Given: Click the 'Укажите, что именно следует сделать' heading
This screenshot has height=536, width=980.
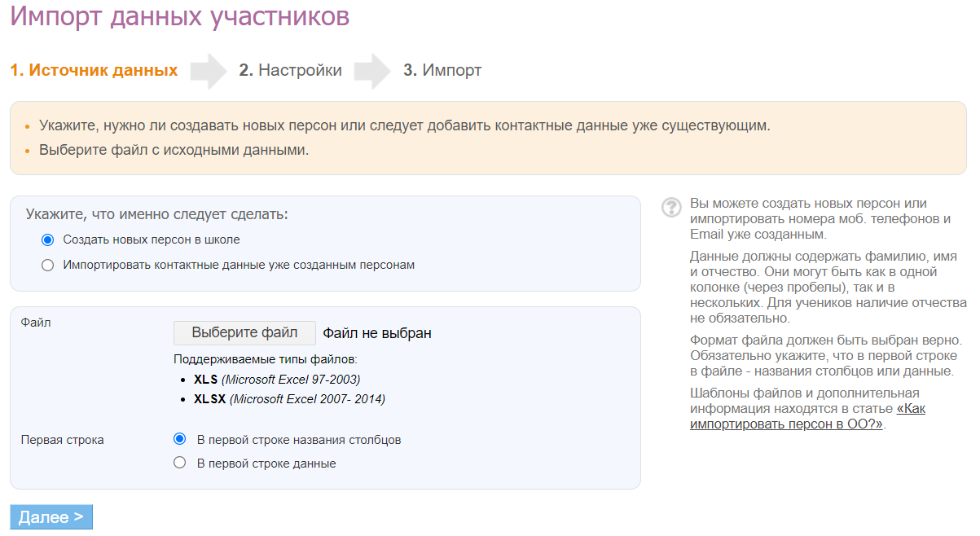Looking at the screenshot, I should 157,215.
